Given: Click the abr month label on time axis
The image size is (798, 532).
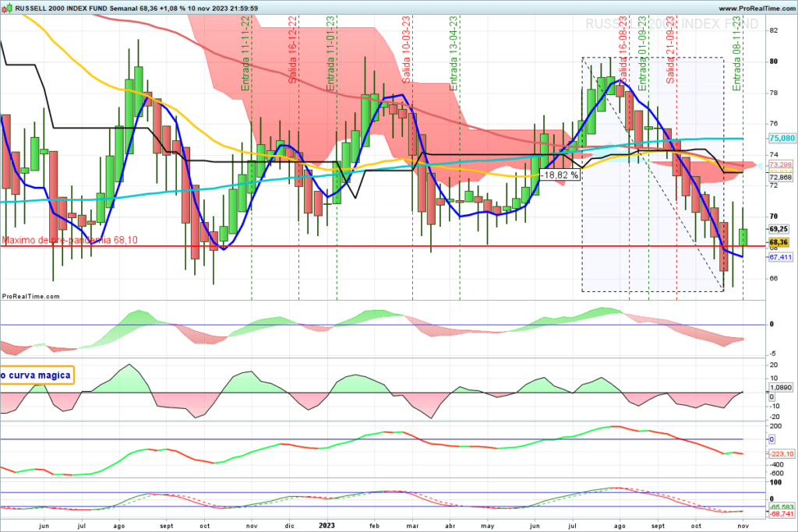Looking at the screenshot, I should [x=450, y=526].
